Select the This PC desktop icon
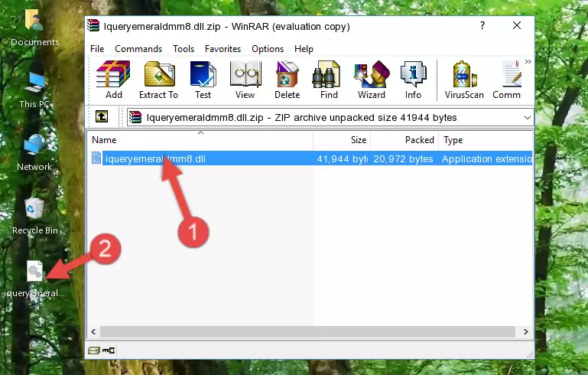 click(x=34, y=90)
